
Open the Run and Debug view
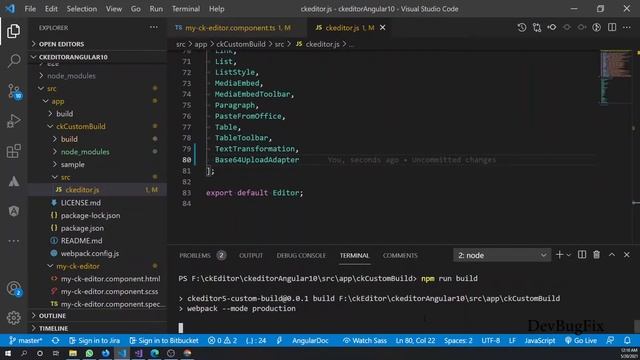[x=13, y=121]
